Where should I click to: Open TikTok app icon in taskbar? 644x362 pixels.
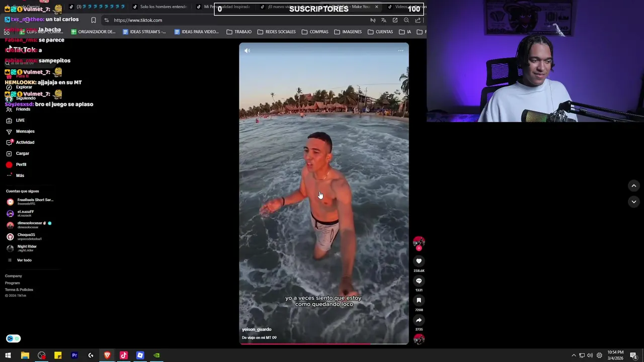pyautogui.click(x=124, y=355)
